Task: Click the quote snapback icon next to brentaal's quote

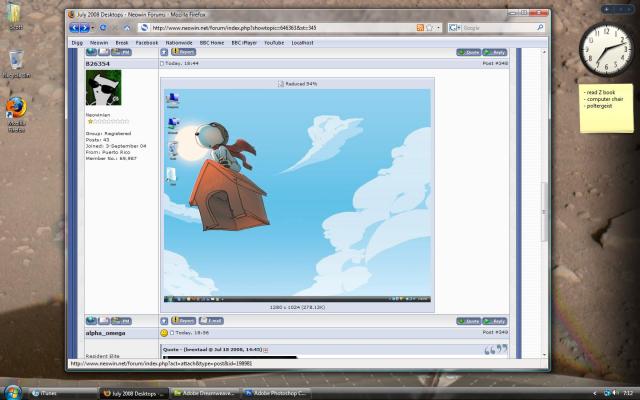Action: point(266,350)
